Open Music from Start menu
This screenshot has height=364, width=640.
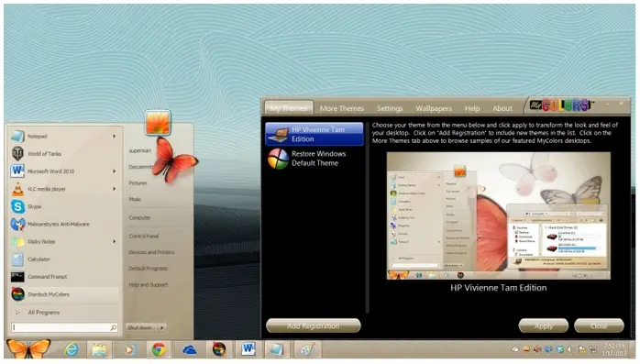pyautogui.click(x=135, y=199)
